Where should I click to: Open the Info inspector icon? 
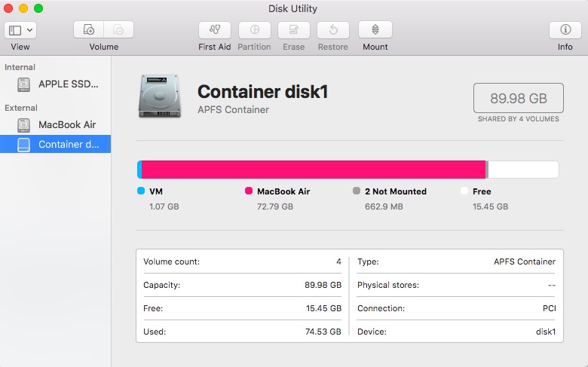pos(565,30)
